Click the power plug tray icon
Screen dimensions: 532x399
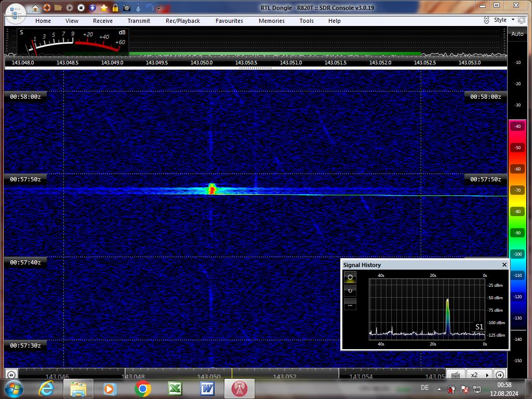coord(451,389)
